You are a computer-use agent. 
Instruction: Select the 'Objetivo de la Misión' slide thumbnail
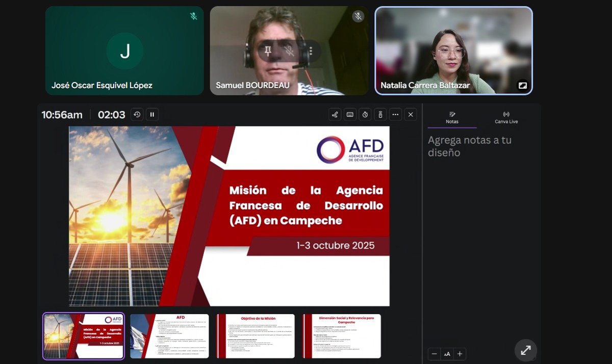(255, 336)
